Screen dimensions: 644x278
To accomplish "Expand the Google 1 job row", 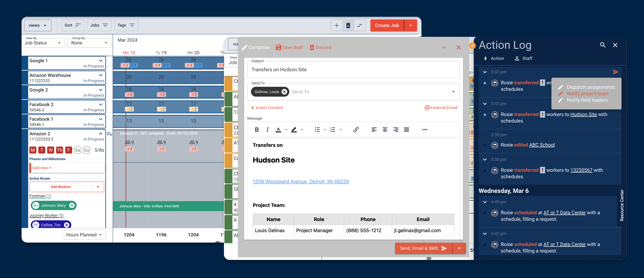I will click(101, 61).
